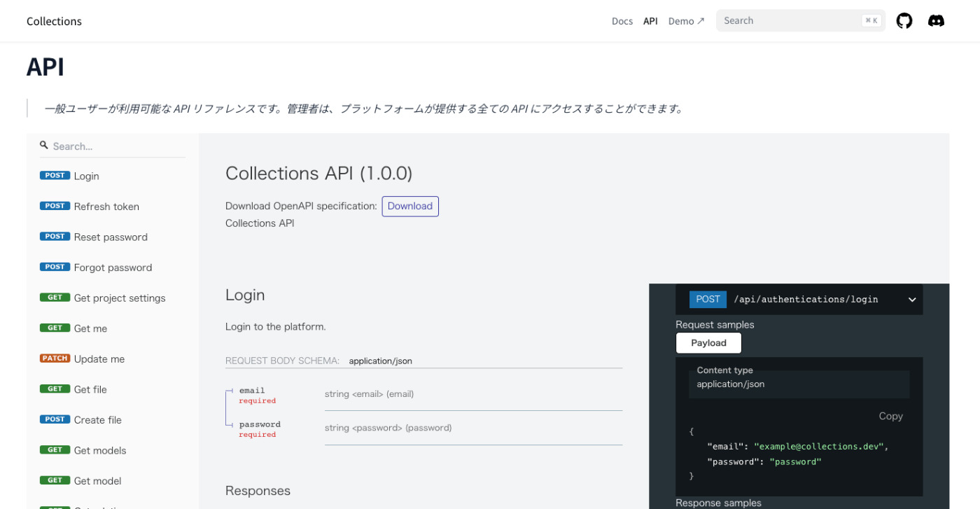Click the Collections API (1.0.0) heading
This screenshot has height=509, width=980.
[x=319, y=174]
